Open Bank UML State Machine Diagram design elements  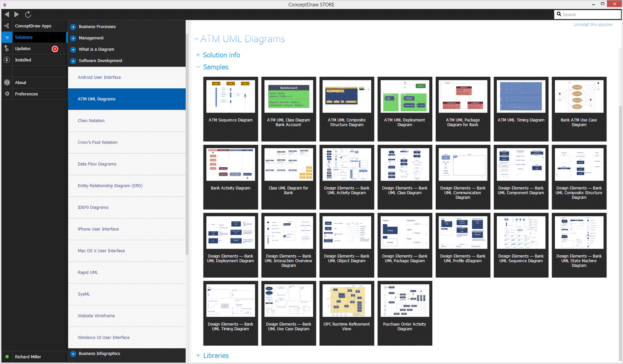(x=579, y=245)
